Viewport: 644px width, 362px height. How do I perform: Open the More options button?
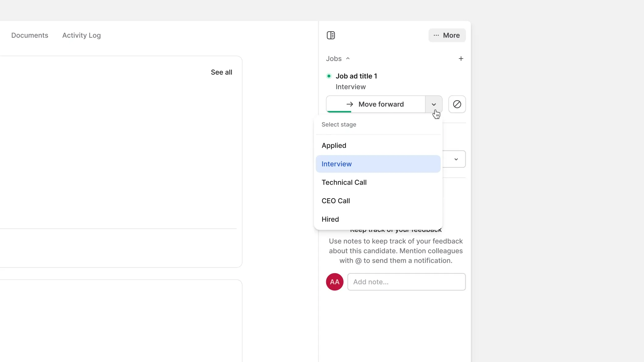447,35
